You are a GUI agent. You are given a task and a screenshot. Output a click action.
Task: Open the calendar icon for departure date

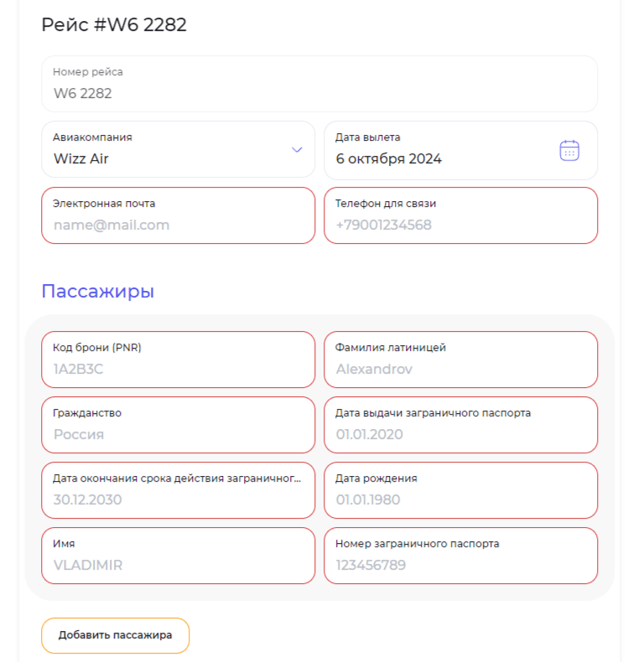click(x=569, y=150)
